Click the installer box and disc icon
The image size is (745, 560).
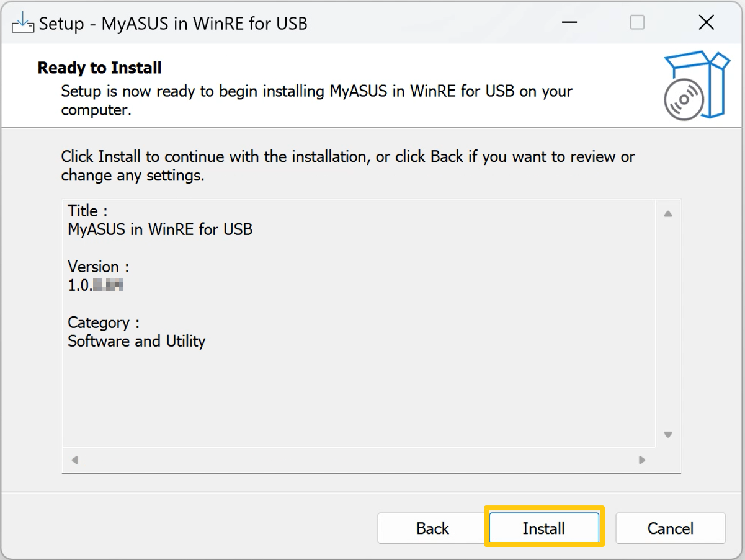pyautogui.click(x=696, y=86)
